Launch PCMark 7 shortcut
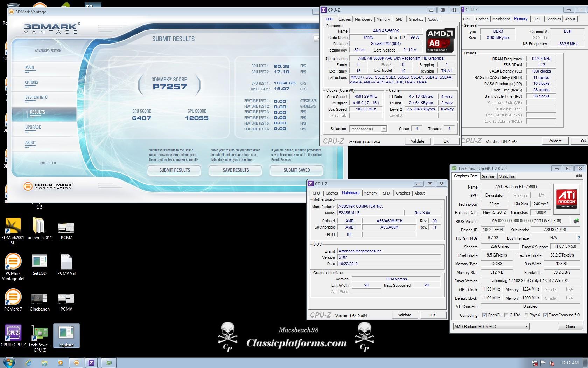 13,300
